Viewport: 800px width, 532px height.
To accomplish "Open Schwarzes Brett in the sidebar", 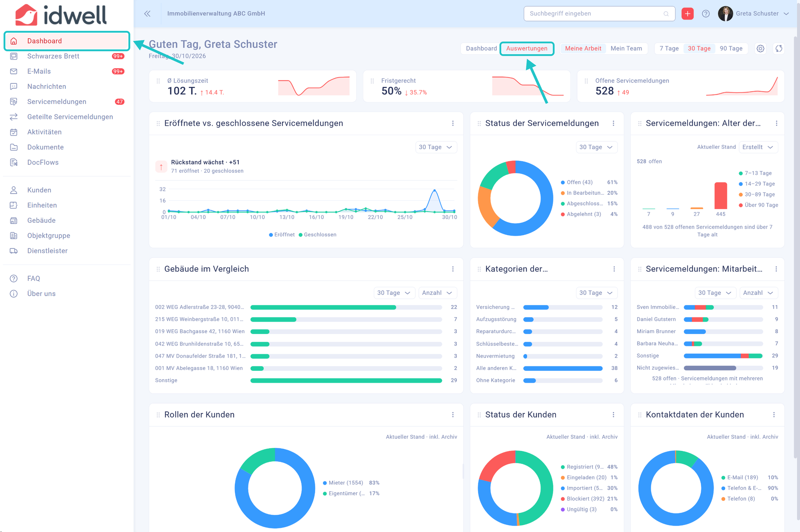I will click(67, 56).
